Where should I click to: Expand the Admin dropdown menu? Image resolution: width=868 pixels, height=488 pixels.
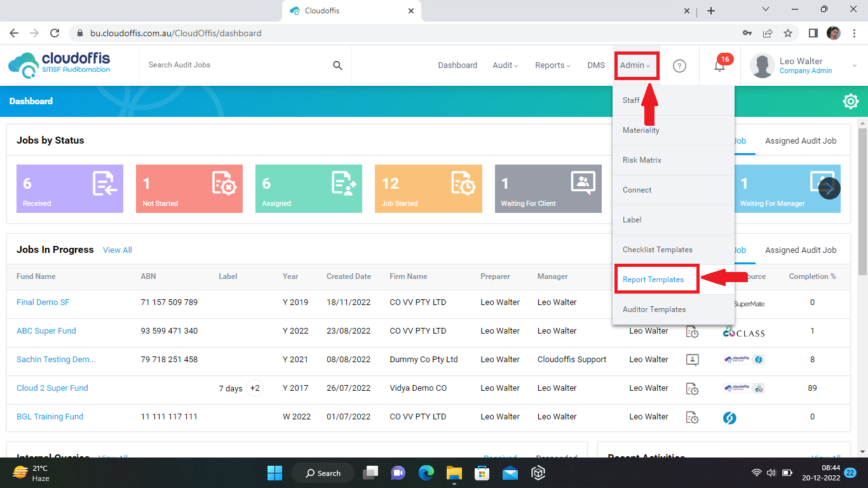[x=636, y=65]
